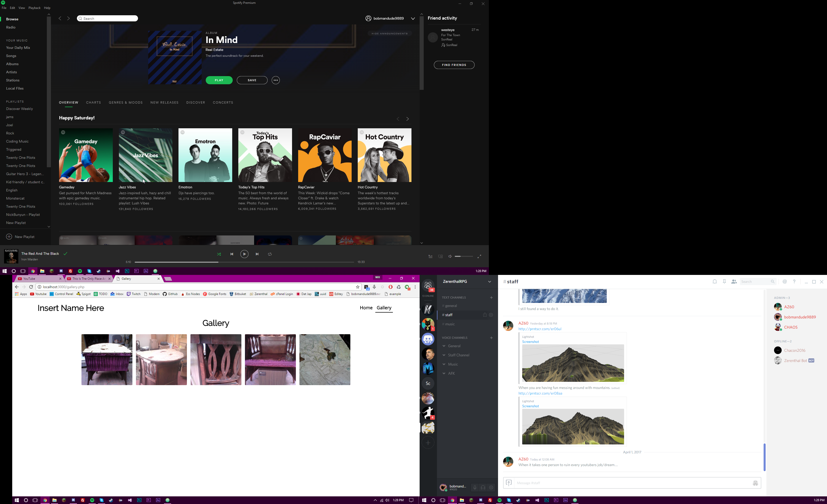Adjust the Spotify volume slider
Image resolution: width=827 pixels, height=504 pixels.
[x=463, y=256]
